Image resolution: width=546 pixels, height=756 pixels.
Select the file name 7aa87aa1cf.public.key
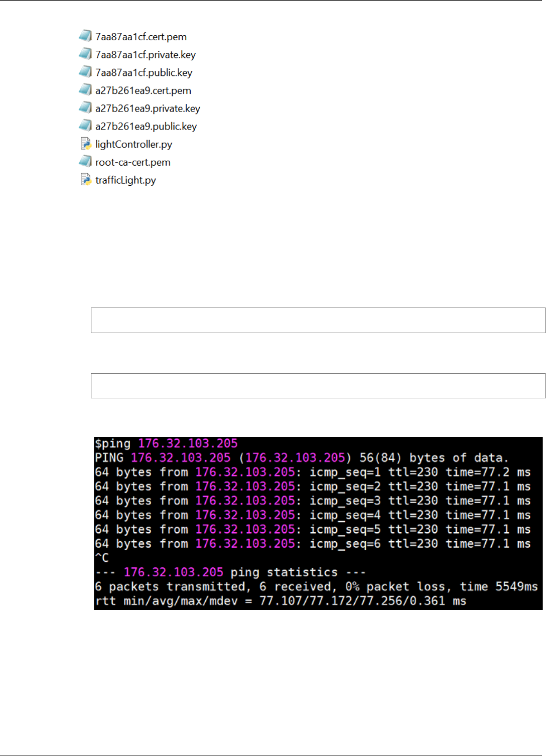144,73
